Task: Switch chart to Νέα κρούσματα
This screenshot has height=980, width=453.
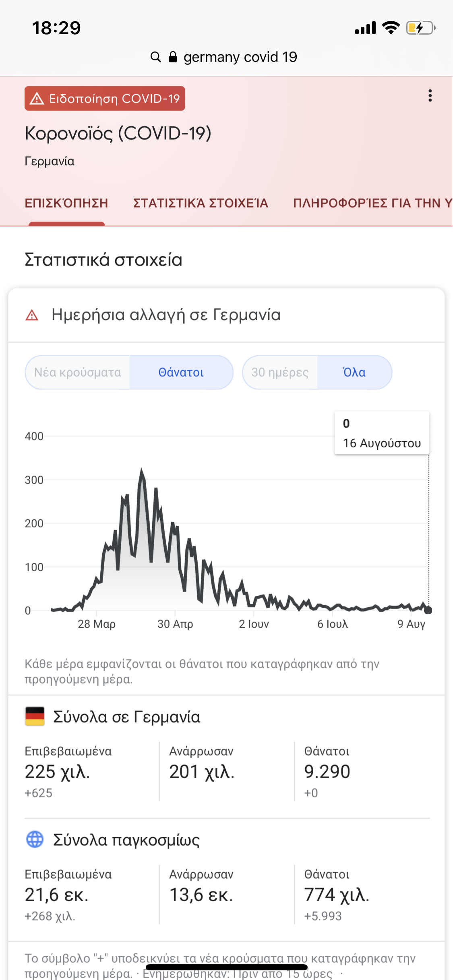Action: pyautogui.click(x=78, y=373)
